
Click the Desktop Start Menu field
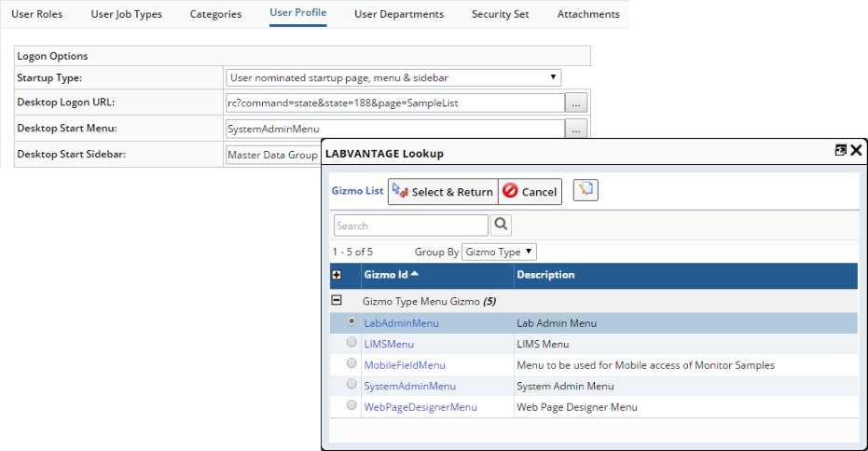tap(395, 129)
